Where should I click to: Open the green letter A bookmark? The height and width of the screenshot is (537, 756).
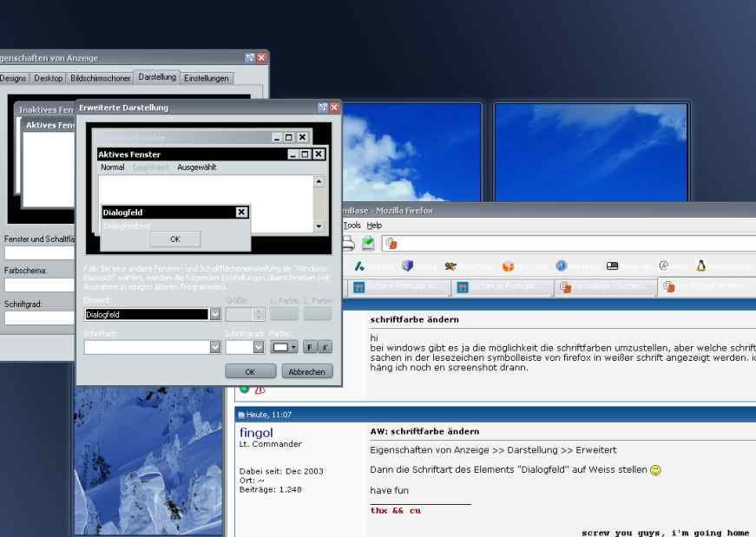coord(359,265)
